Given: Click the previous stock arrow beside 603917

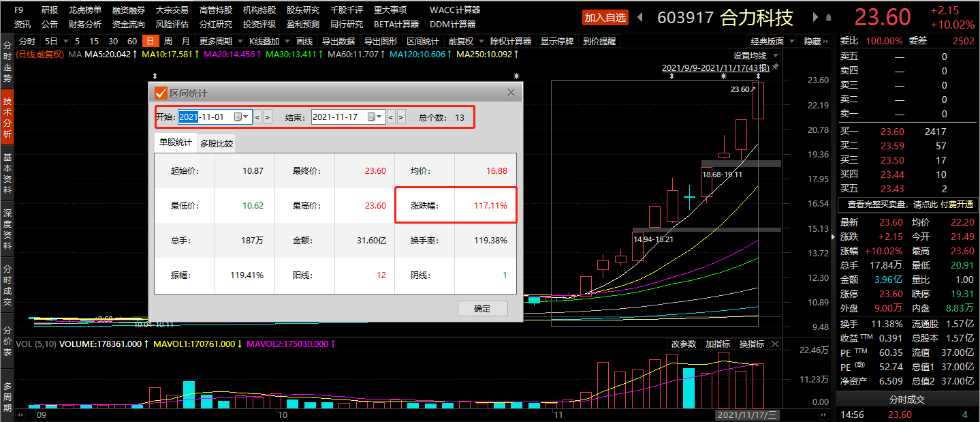Looking at the screenshot, I should click(x=640, y=17).
